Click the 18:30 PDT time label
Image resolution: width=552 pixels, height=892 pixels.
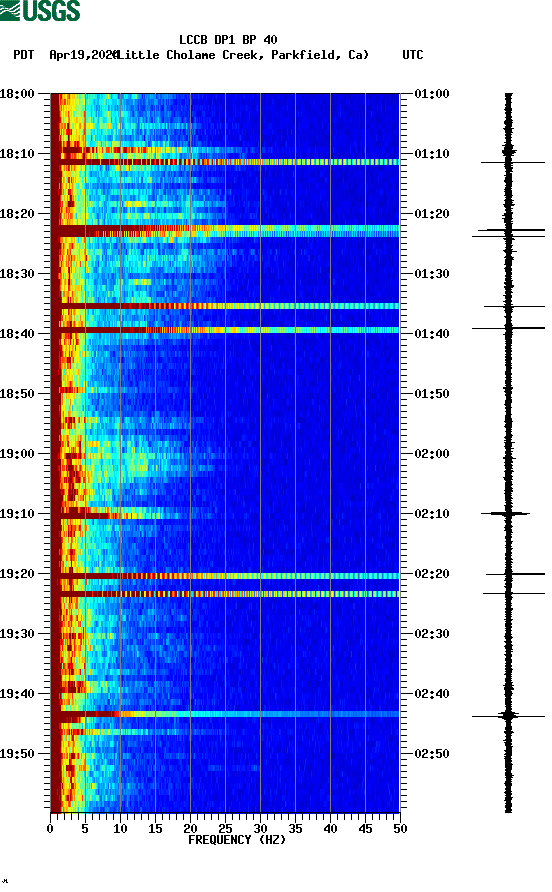coord(17,274)
